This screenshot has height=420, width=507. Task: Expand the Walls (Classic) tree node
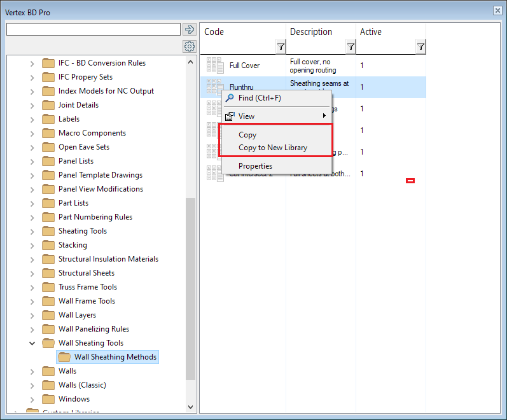pos(32,385)
